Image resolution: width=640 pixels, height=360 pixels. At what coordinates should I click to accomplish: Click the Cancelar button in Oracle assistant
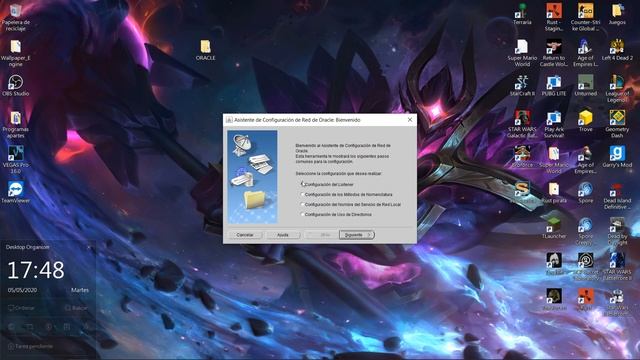(245, 235)
